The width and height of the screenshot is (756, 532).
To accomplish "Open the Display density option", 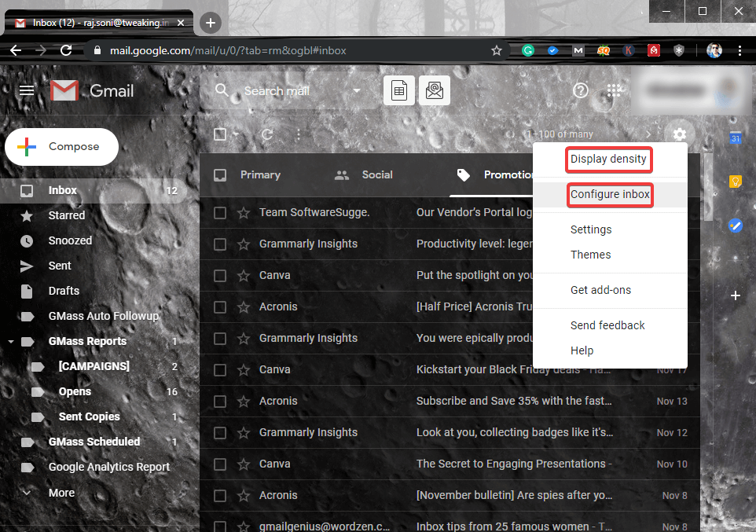I will coord(608,159).
